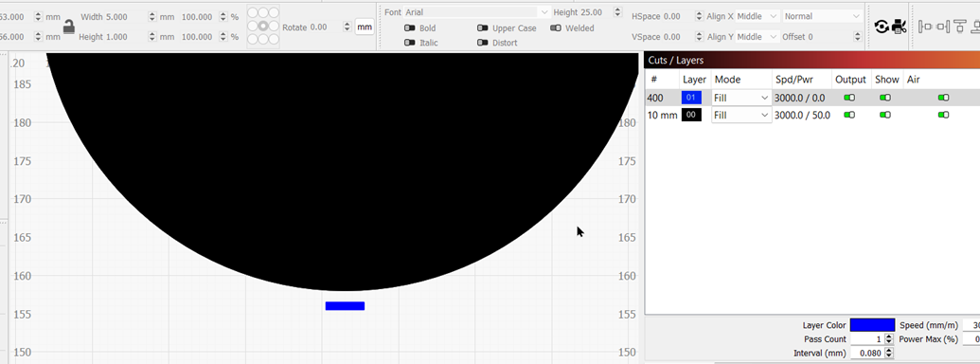Click the align top edges icon
This screenshot has width=980, height=364.
point(960,27)
